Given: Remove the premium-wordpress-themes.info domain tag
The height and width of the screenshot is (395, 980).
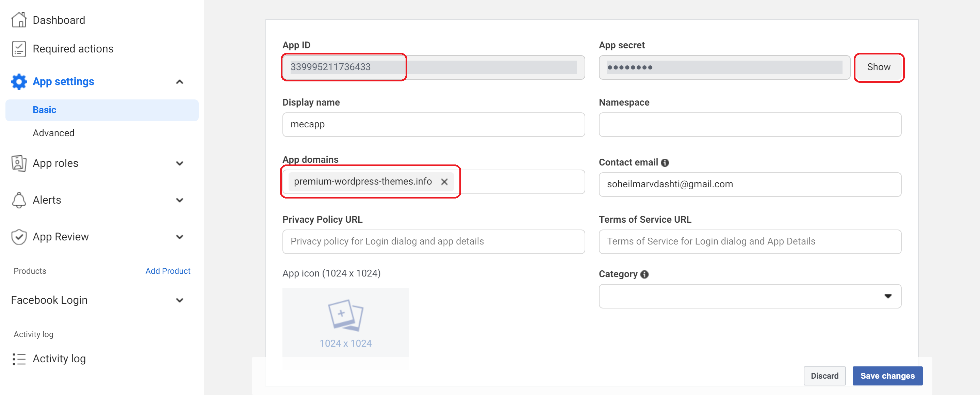Looking at the screenshot, I should pos(444,182).
